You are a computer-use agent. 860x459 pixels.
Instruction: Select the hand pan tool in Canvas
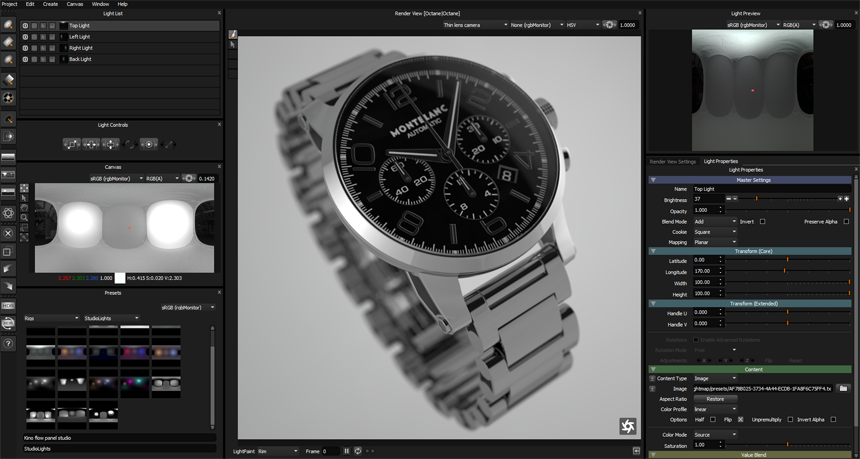[x=24, y=207]
